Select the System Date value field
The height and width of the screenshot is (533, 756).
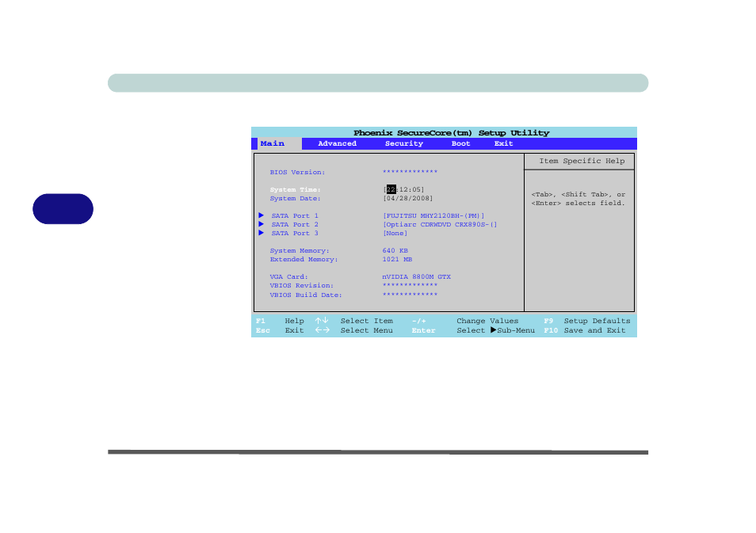pos(407,198)
